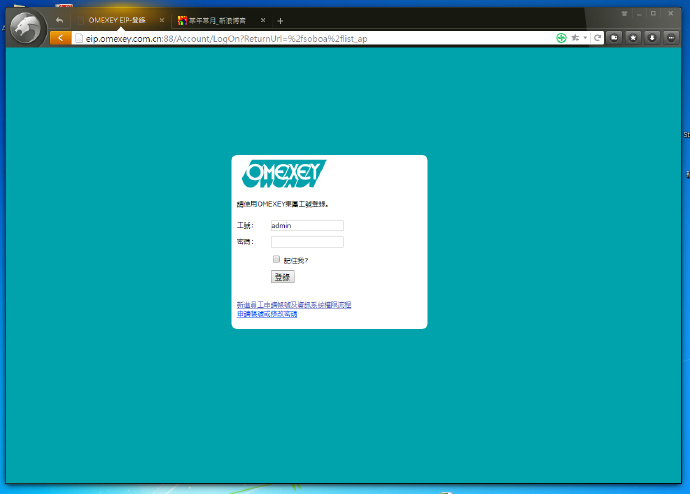Open the second link at the card bottom
Viewport: 690px width, 494px height.
267,314
